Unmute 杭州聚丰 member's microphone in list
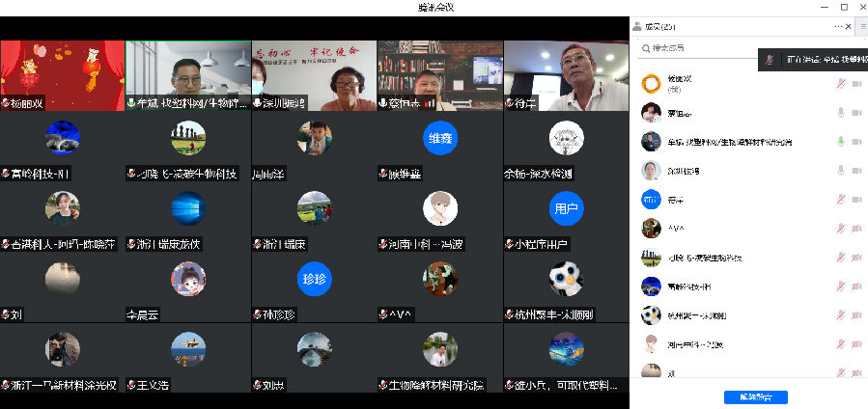This screenshot has height=409, width=868. (x=840, y=315)
